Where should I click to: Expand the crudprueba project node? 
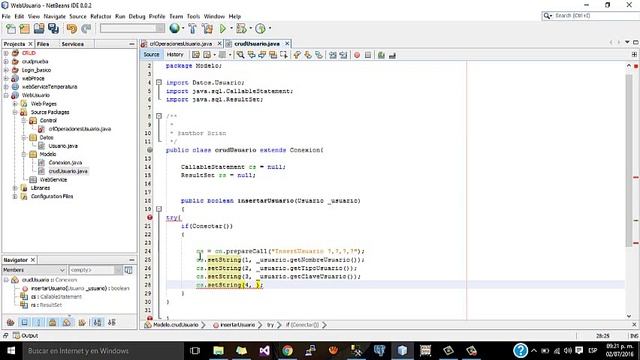(6, 62)
